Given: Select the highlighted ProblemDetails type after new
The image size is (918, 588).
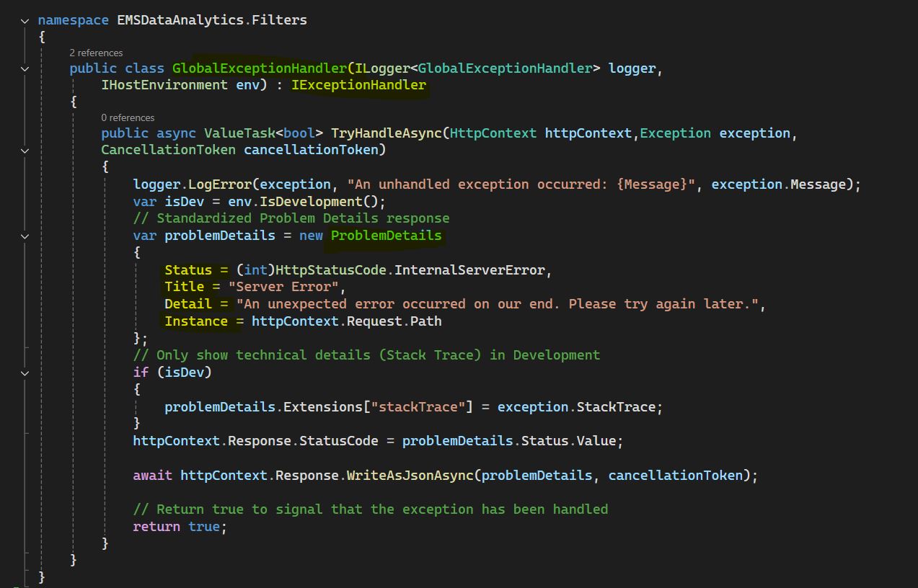Looking at the screenshot, I should pos(386,236).
